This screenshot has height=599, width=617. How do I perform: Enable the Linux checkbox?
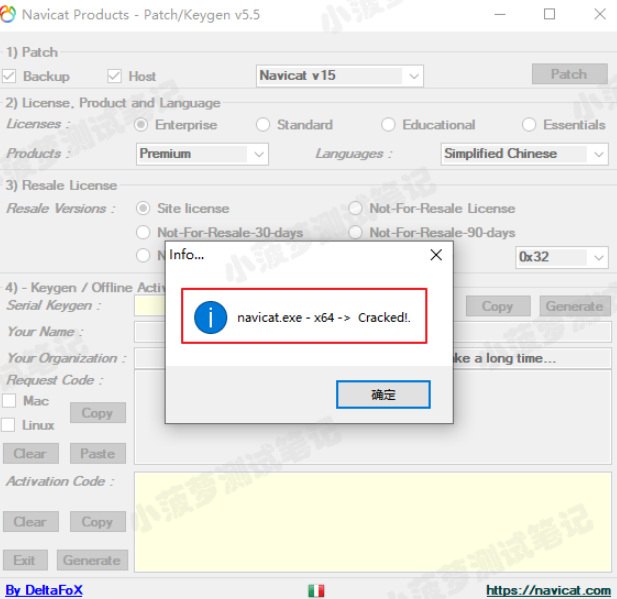(8, 425)
